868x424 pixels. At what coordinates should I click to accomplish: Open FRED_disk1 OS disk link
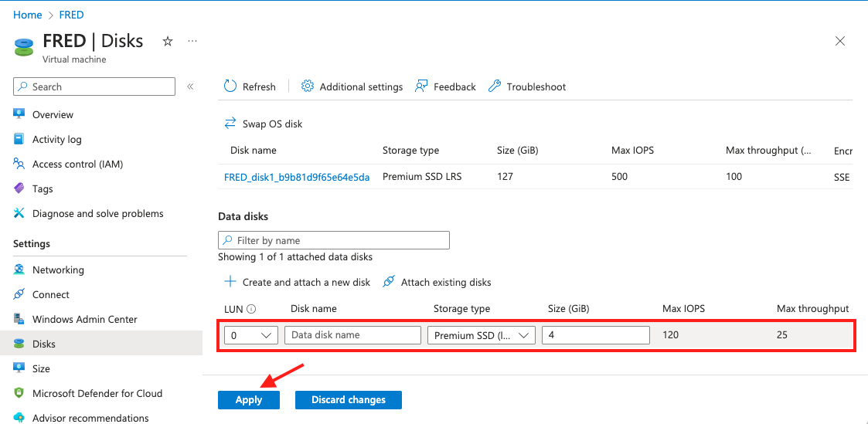click(x=297, y=177)
